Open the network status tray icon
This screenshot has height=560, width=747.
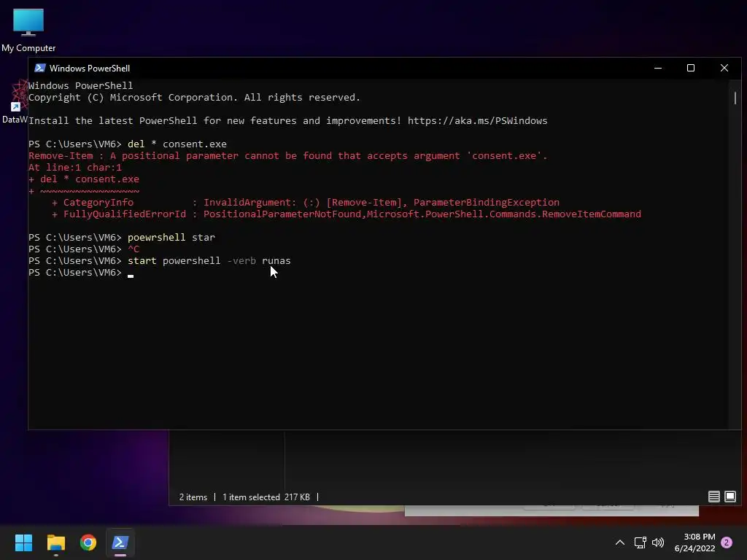coord(640,542)
